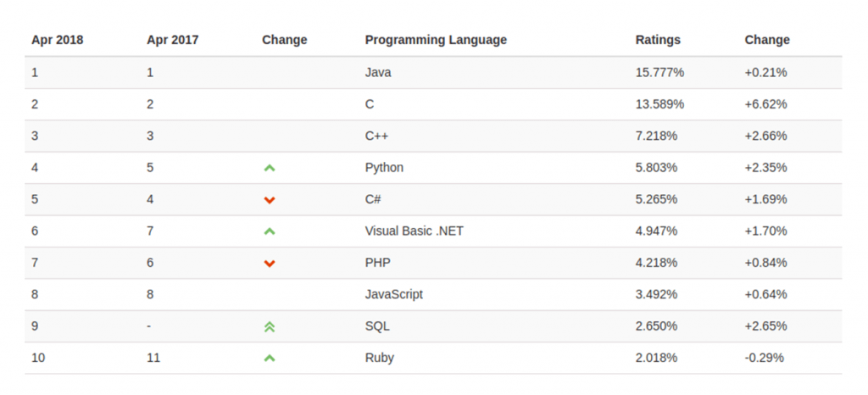Select the C++ language cell
This screenshot has width=868, height=395.
pos(376,136)
